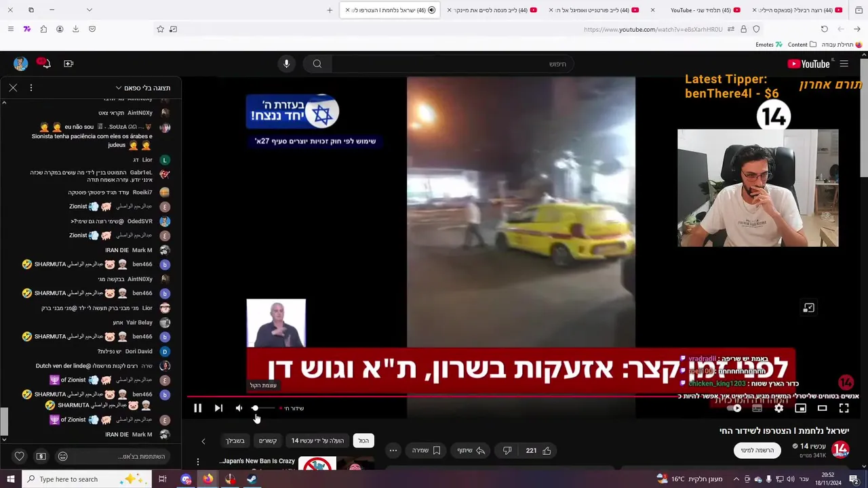Toggle the autoplay switch in player
The height and width of the screenshot is (488, 868).
pyautogui.click(x=735, y=408)
